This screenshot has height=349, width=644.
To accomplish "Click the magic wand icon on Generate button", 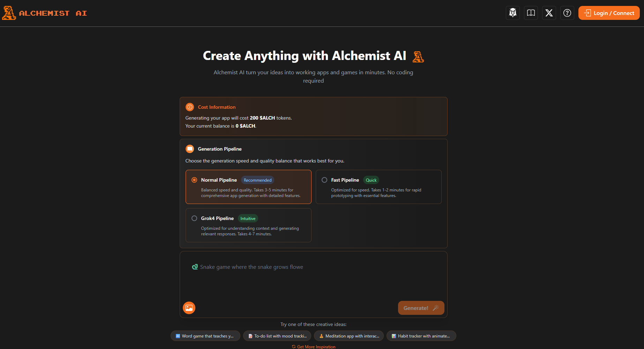I will [x=436, y=308].
